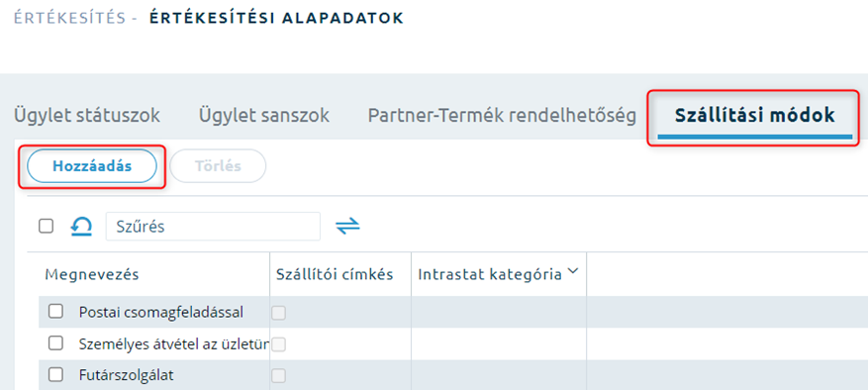868x390 pixels.
Task: Select the Szállítási módok tab
Action: coord(754,115)
